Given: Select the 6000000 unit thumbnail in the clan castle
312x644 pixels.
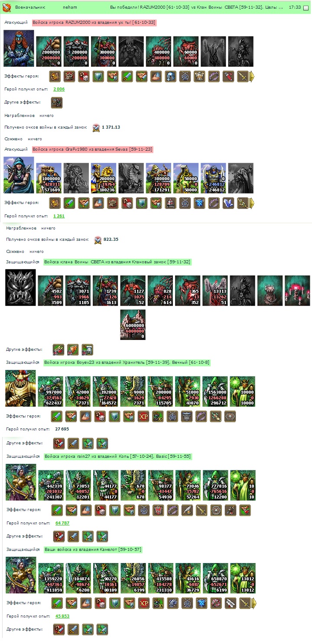Looking at the screenshot, I should click(x=133, y=324).
